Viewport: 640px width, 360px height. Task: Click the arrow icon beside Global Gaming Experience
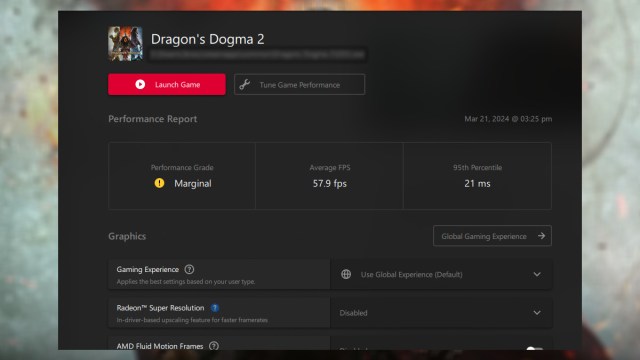pyautogui.click(x=541, y=236)
